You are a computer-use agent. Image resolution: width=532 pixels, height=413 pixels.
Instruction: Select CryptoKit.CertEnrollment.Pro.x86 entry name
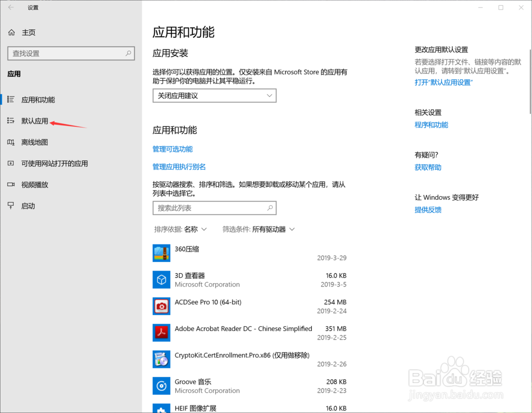(x=242, y=355)
